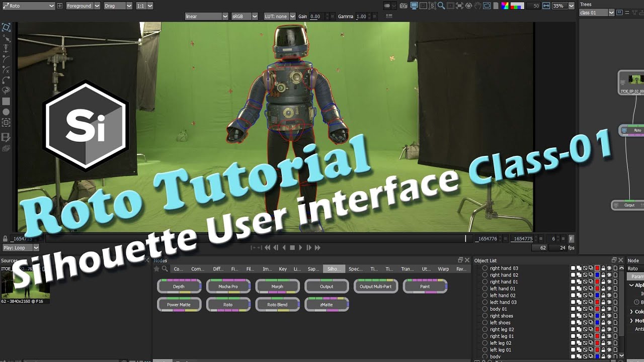The height and width of the screenshot is (362, 644).
Task: Open the Diff... nodes tab
Action: (218, 269)
